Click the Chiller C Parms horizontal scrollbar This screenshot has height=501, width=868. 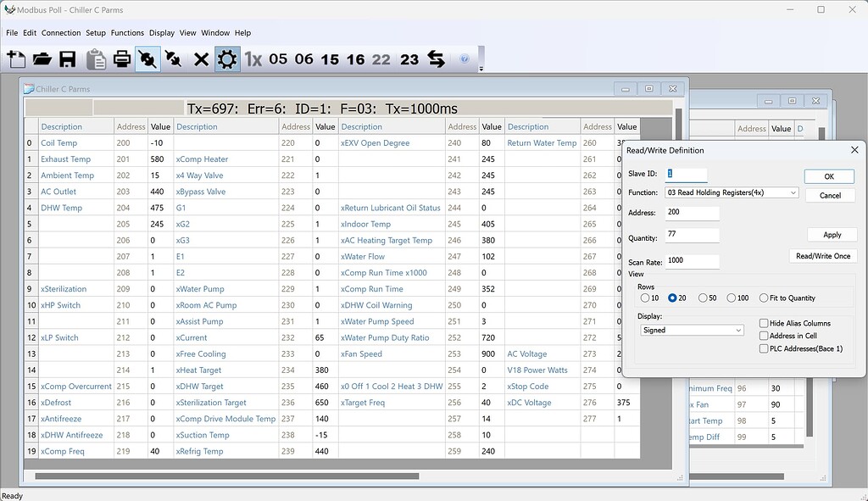227,476
